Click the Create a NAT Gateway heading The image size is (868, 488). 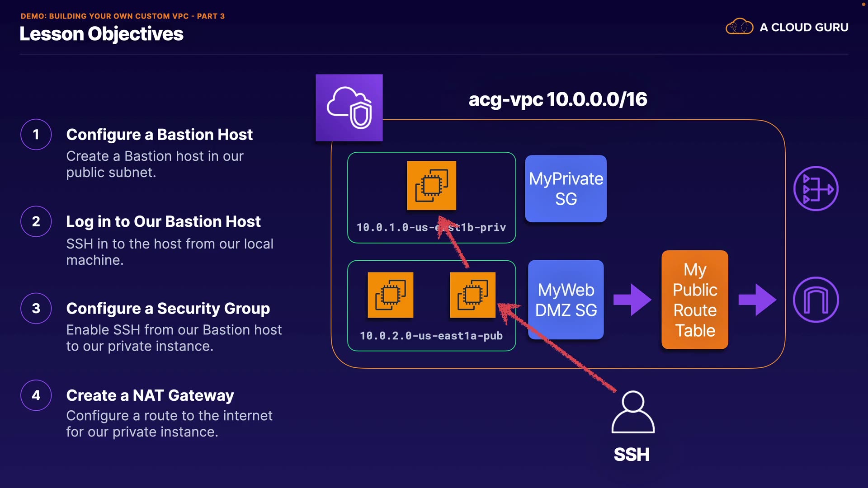click(150, 395)
